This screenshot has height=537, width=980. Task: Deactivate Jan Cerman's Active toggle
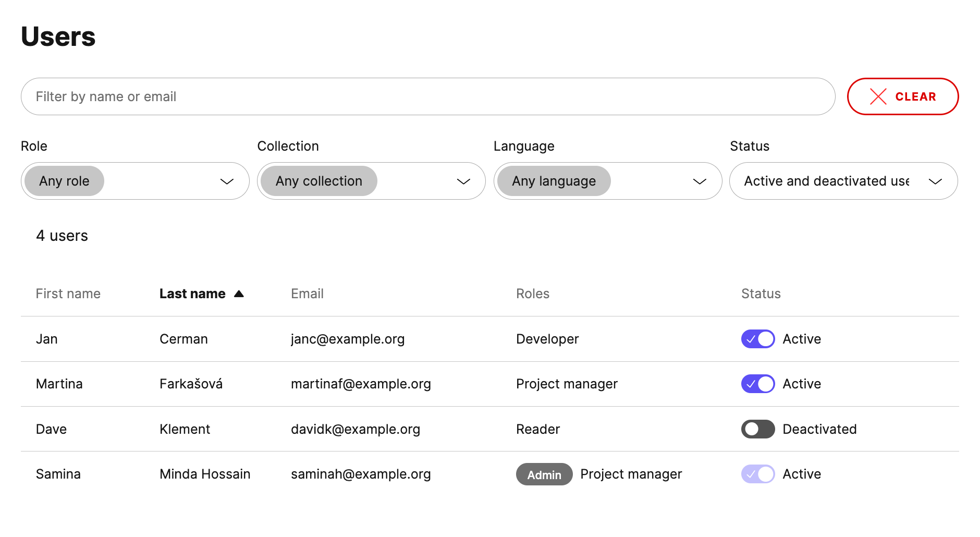point(757,339)
